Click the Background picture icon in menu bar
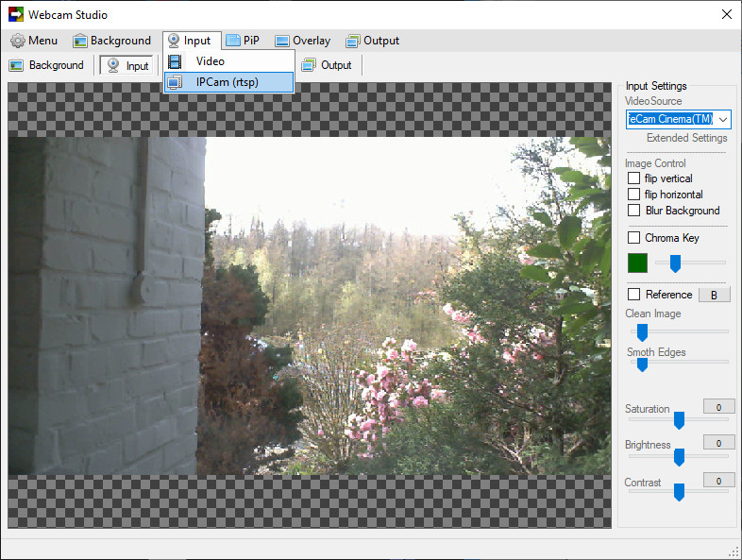742x560 pixels. (80, 42)
